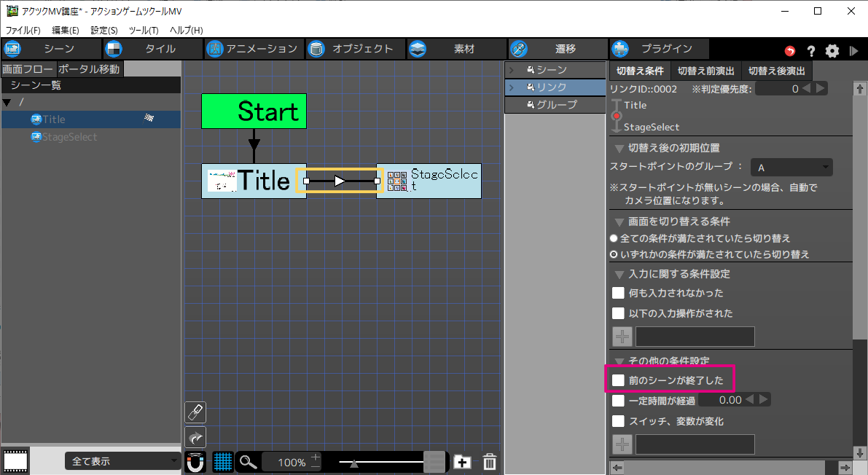Click the add folder icon

[461, 461]
